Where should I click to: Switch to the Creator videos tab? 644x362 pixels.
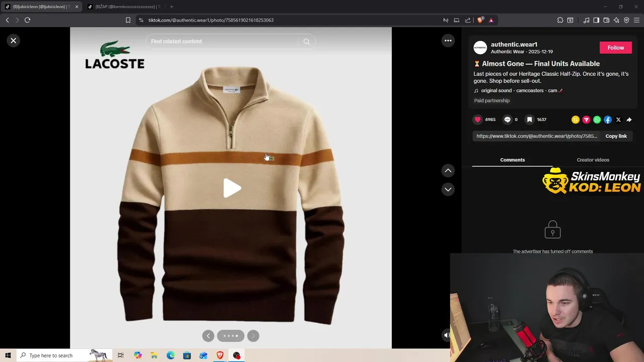(x=593, y=160)
